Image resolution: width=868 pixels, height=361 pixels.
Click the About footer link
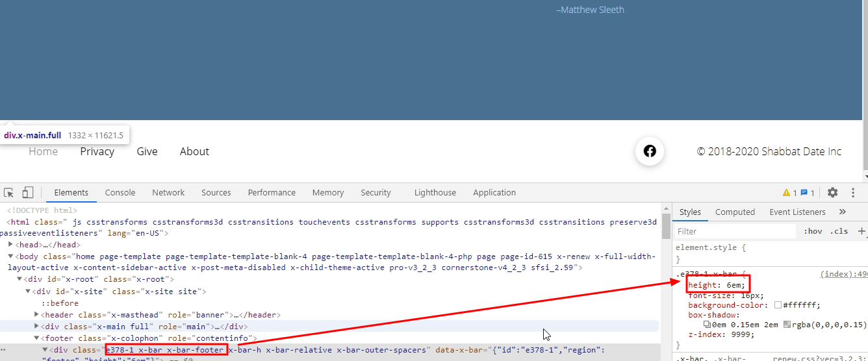[194, 151]
